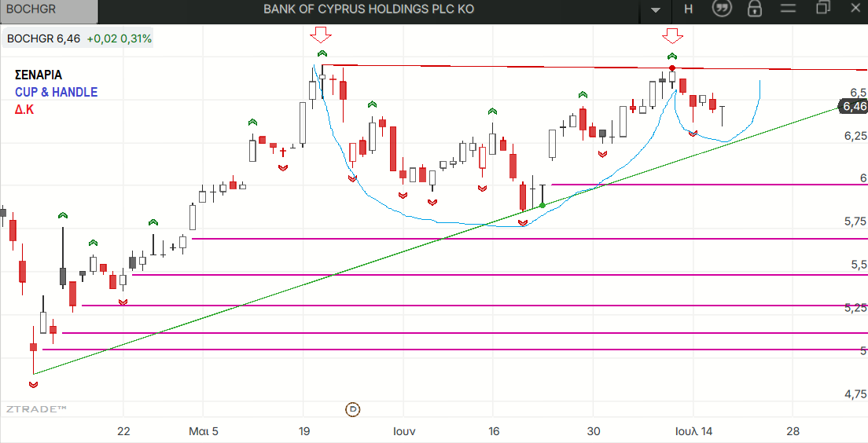Click the Ιουν date axis label
Image resolution: width=868 pixels, height=443 pixels.
point(404,431)
